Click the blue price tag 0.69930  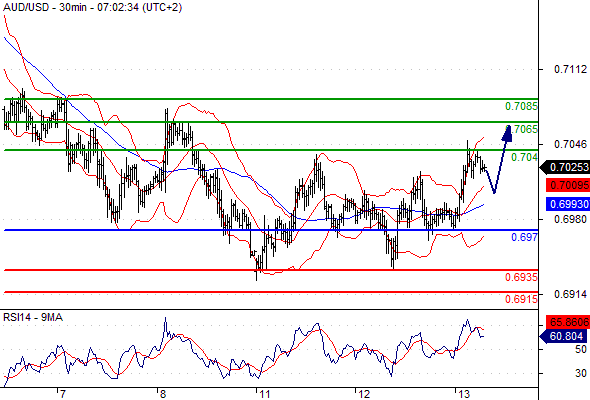[568, 204]
